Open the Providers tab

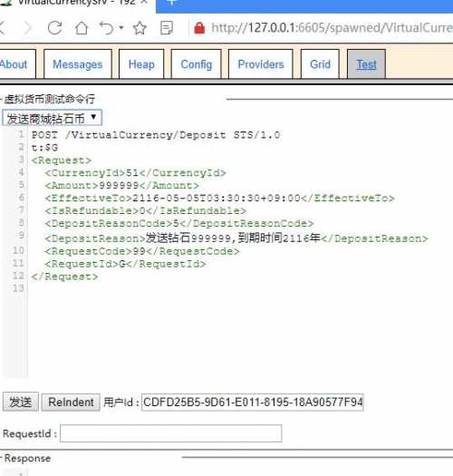click(261, 64)
